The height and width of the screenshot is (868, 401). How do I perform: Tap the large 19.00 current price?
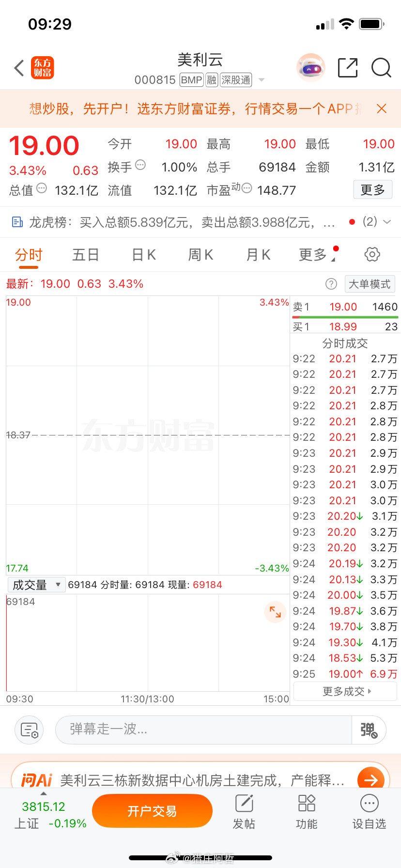point(44,145)
